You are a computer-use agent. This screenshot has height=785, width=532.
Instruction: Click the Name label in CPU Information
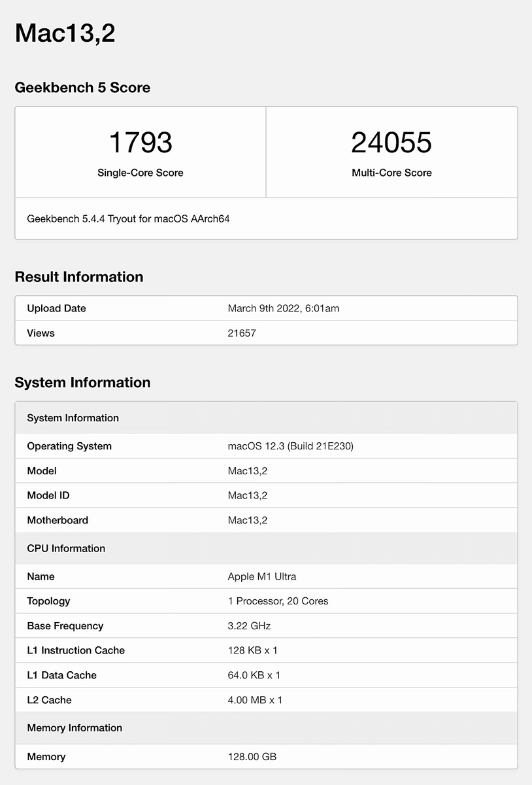[41, 576]
